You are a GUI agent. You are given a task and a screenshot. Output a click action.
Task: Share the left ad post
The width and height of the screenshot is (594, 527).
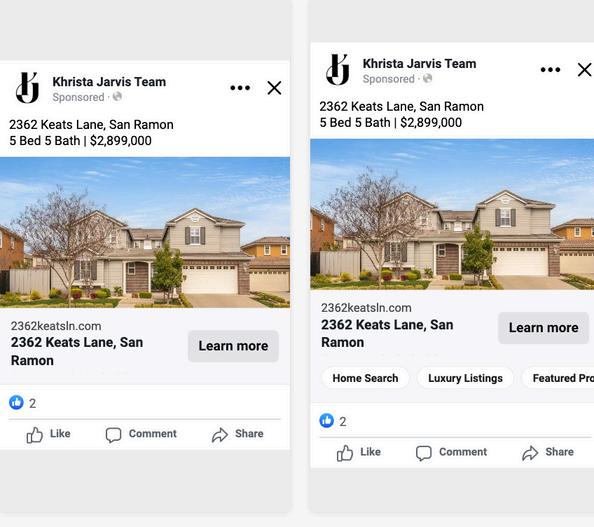[x=238, y=434]
